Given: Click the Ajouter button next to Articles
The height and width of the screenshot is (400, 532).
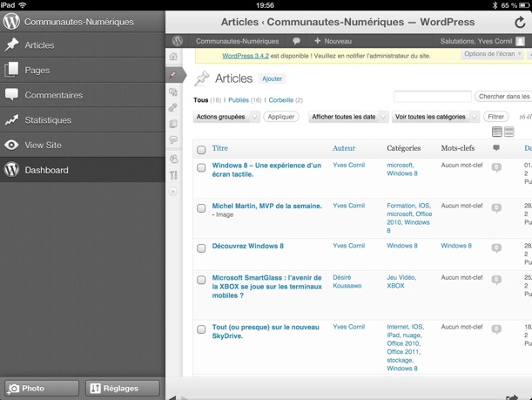Looking at the screenshot, I should coord(273,78).
